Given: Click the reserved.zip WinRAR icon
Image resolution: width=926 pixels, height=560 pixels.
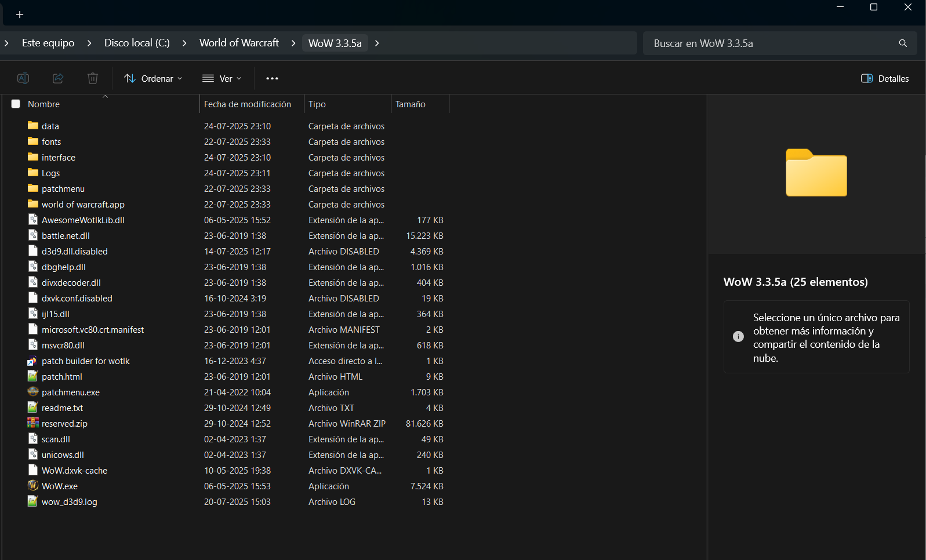Looking at the screenshot, I should point(33,423).
